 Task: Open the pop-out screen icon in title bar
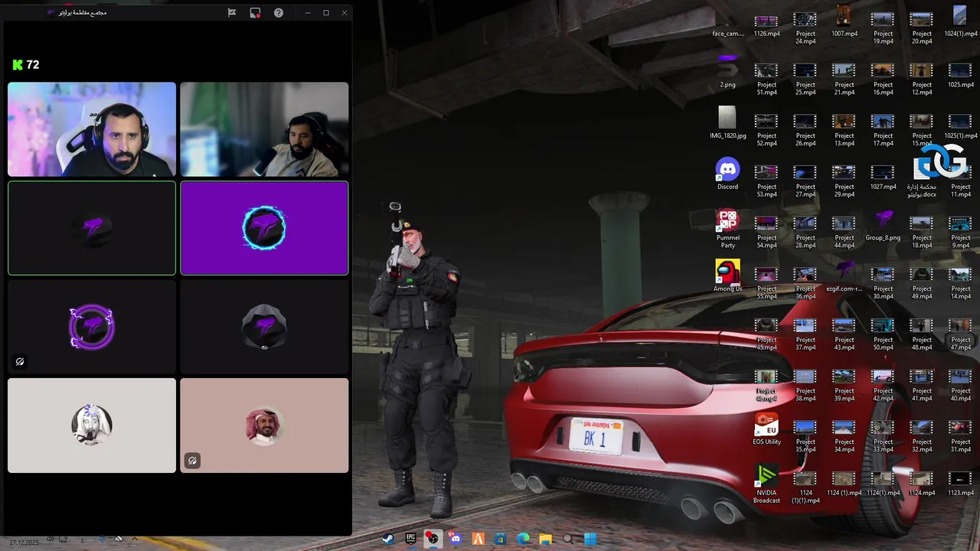[255, 12]
